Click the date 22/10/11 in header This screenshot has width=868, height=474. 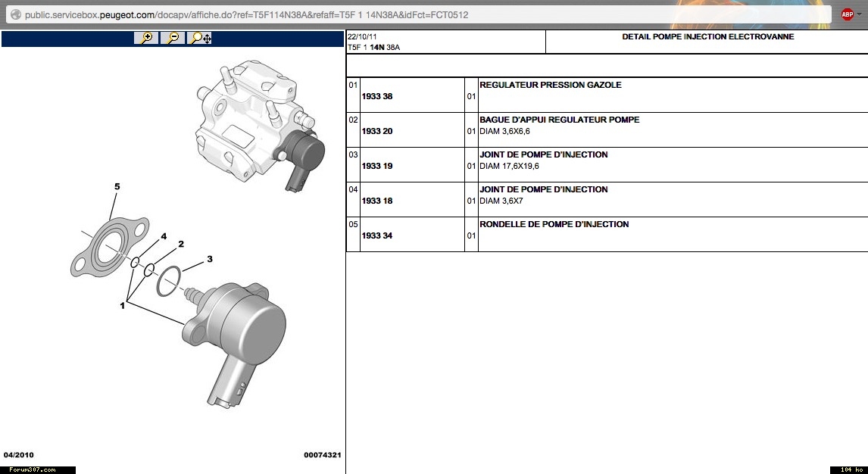point(362,36)
